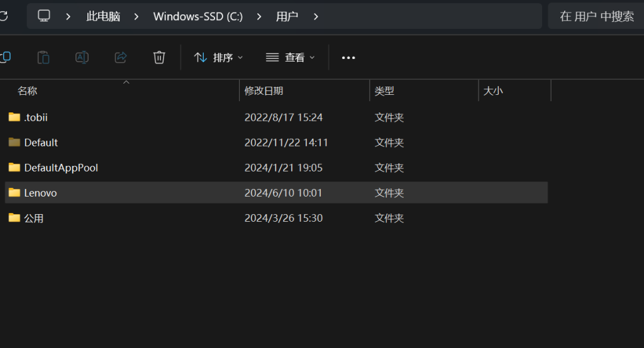Click the Share icon in toolbar
The height and width of the screenshot is (348, 644).
[120, 57]
